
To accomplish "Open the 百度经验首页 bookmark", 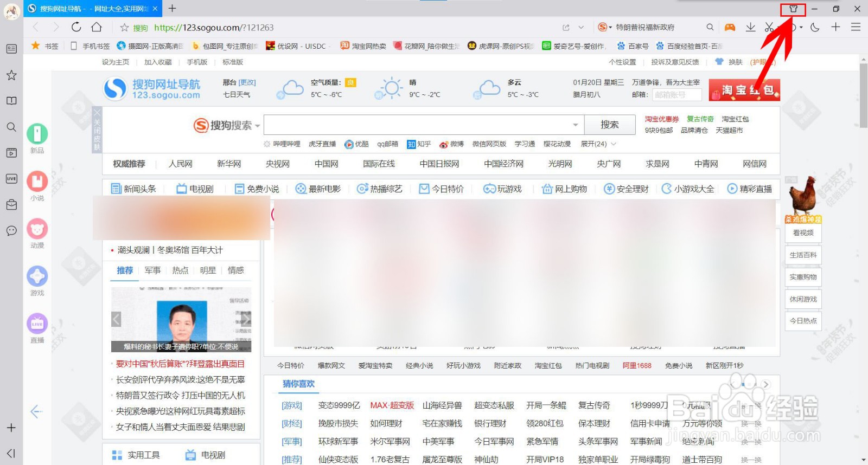I will [689, 46].
